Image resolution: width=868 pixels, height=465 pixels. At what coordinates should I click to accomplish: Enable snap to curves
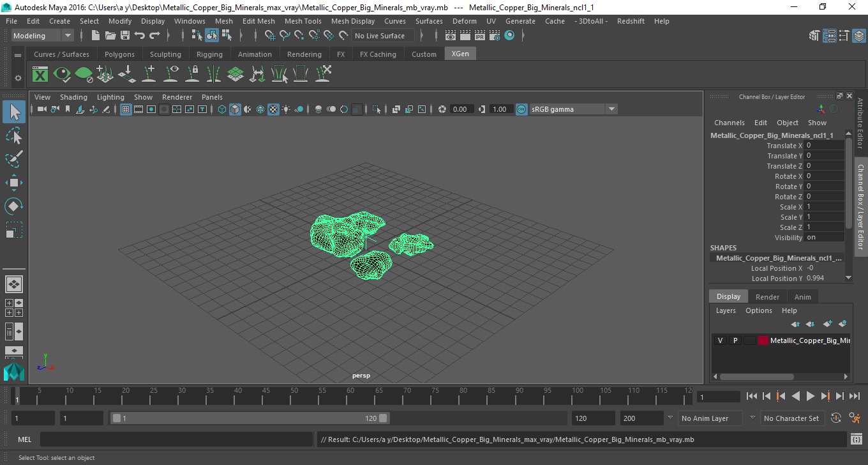tap(285, 36)
